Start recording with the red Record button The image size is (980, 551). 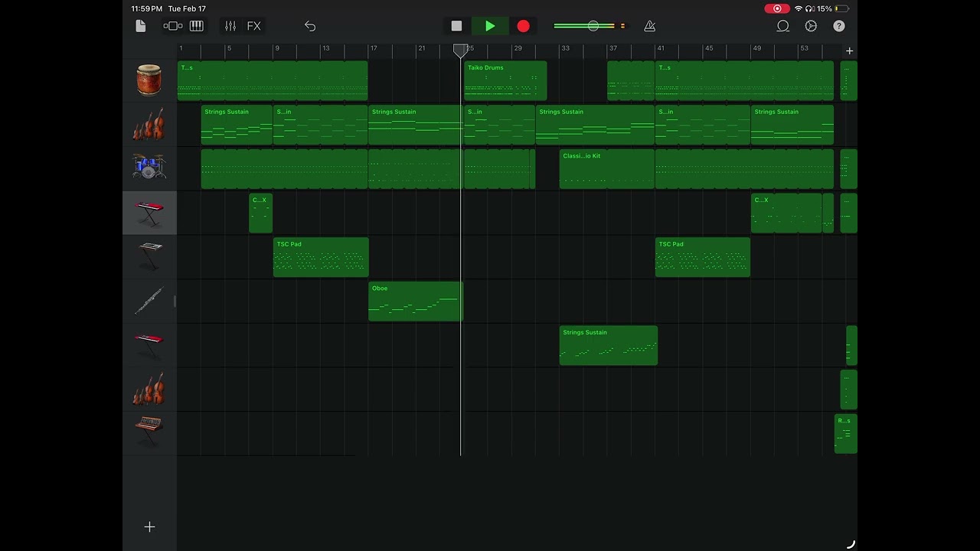523,26
